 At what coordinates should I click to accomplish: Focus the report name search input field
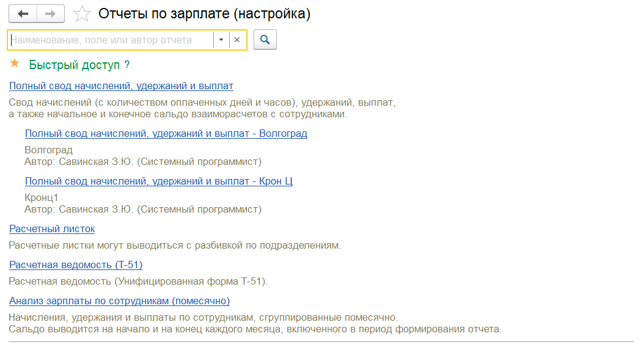pos(111,40)
